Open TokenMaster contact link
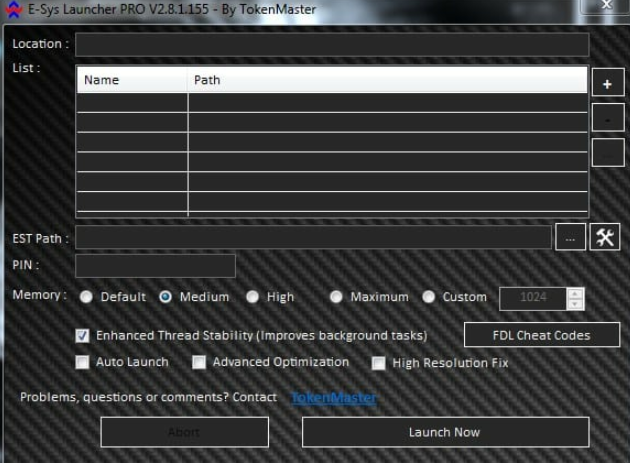The height and width of the screenshot is (463, 630). point(333,397)
